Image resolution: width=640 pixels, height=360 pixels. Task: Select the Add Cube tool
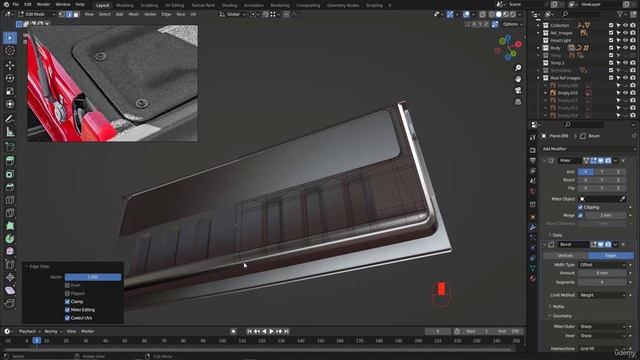coord(10,147)
